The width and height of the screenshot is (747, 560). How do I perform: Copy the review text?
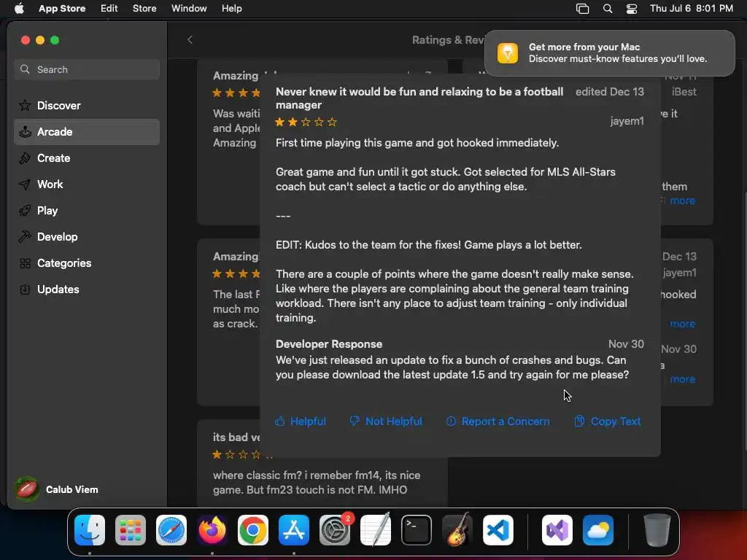click(608, 421)
